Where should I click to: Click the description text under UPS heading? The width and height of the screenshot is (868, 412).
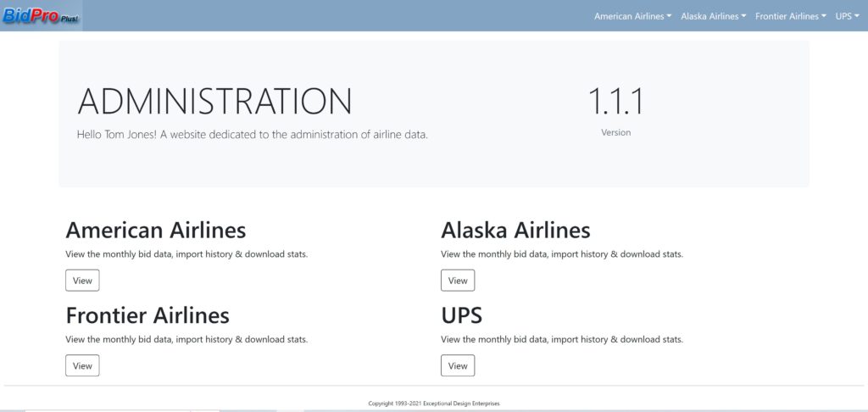[562, 339]
